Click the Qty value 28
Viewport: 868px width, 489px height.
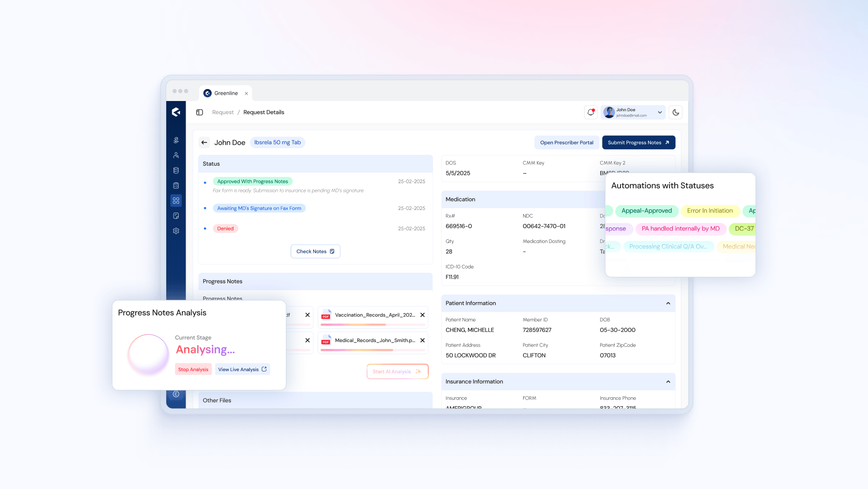click(449, 252)
